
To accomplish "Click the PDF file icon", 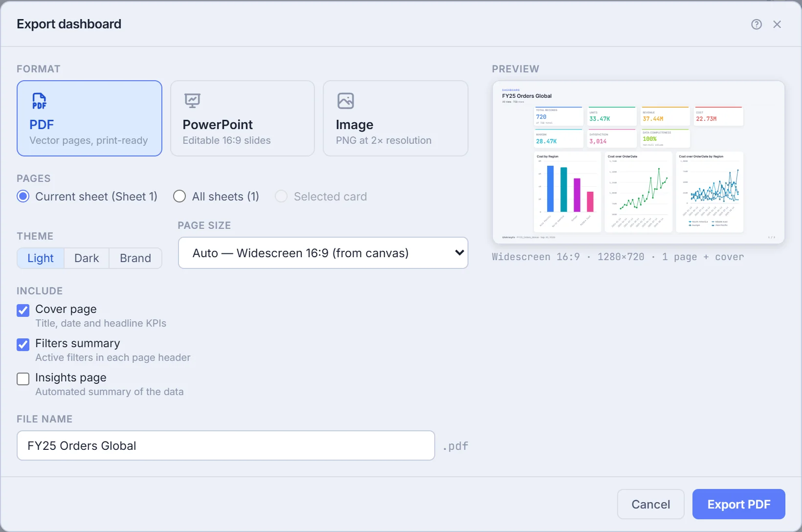I will [39, 101].
